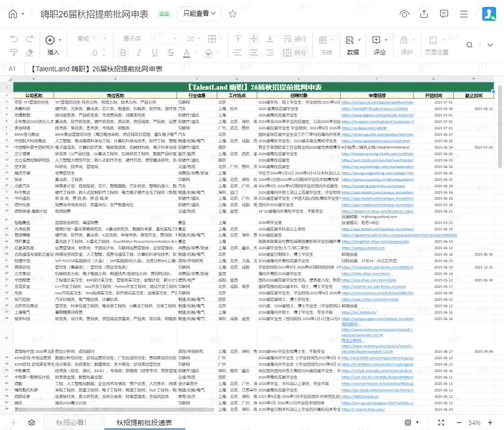
Task: Click the clear formatting eraser
Action: point(30,53)
